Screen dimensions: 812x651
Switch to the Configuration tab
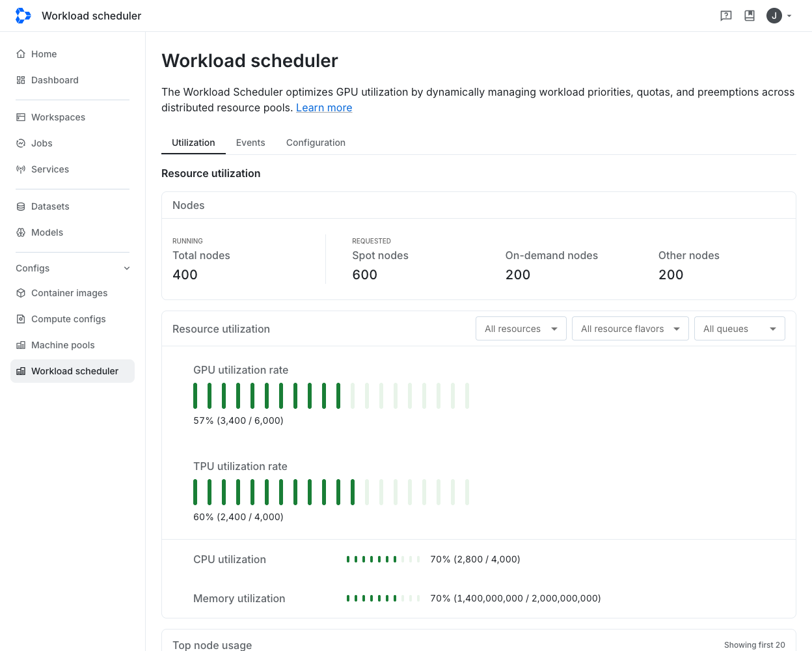[x=316, y=143]
